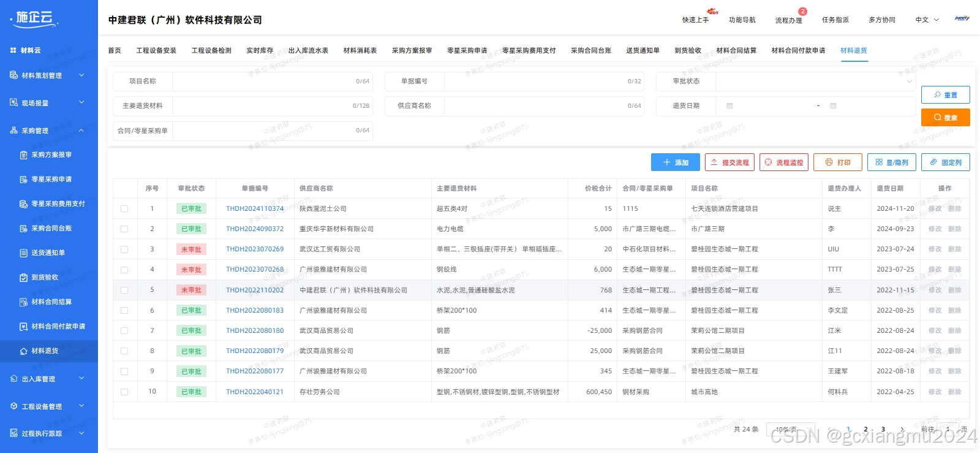
Task: Click the 材料合同结算 sidebar icon
Action: tap(23, 302)
